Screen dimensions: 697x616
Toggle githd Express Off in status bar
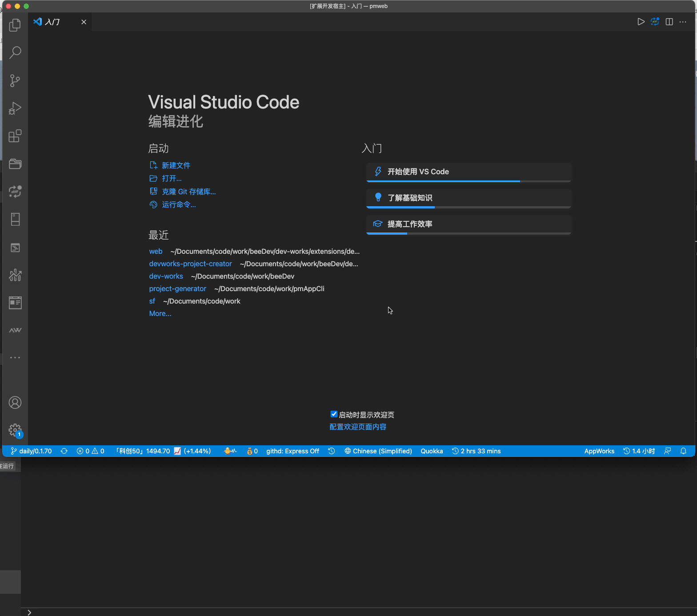(x=292, y=451)
